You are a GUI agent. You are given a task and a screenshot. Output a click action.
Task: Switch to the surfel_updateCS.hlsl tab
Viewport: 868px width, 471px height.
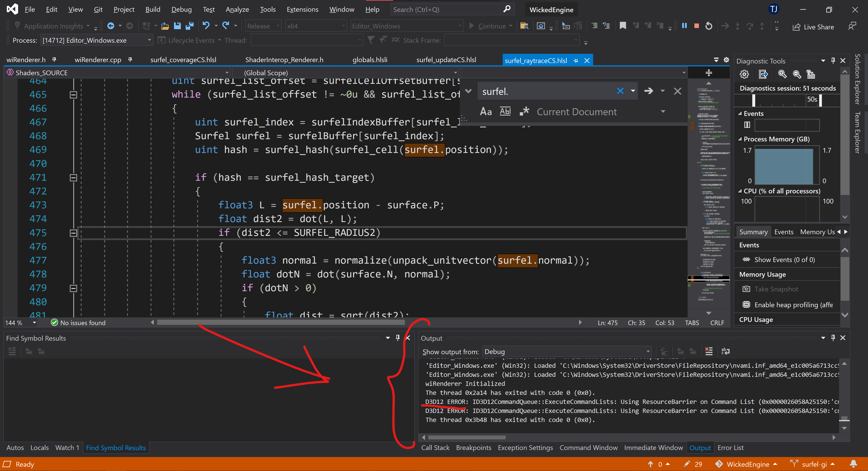(x=446, y=60)
